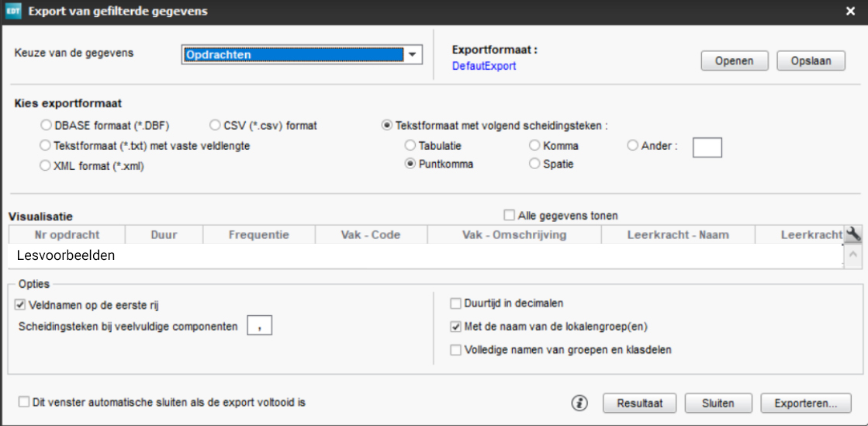Select Spatie separator radio button

pyautogui.click(x=534, y=164)
